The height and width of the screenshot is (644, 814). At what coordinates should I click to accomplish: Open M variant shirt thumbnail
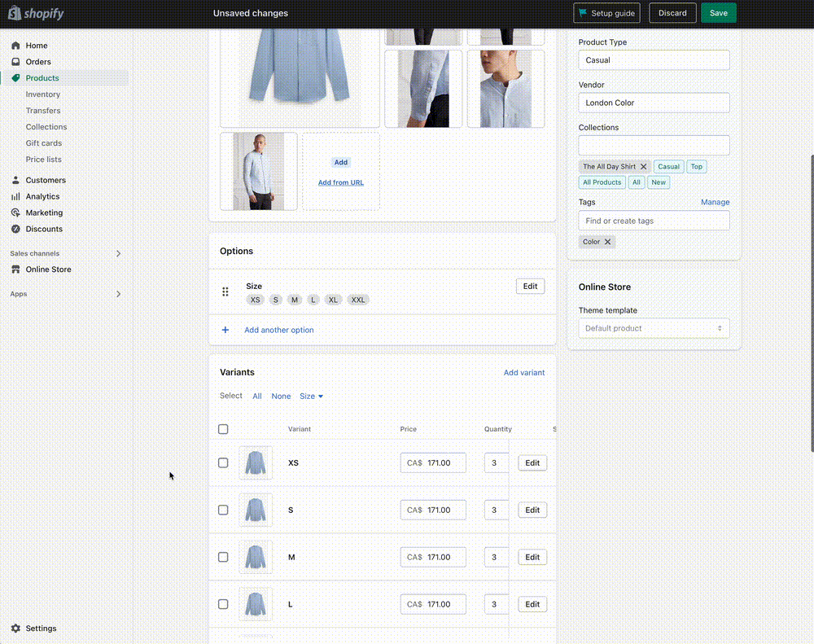tap(256, 557)
